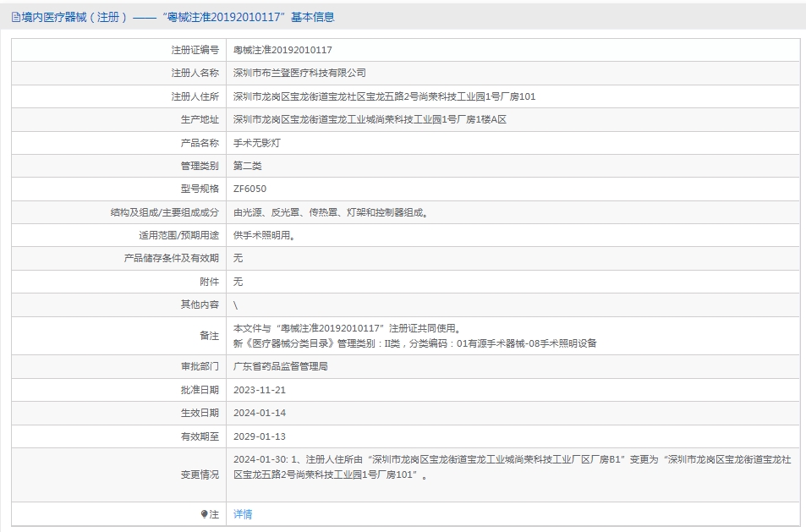The height and width of the screenshot is (532, 806).
Task: Select expiry date 2029-01-13
Action: tap(260, 436)
